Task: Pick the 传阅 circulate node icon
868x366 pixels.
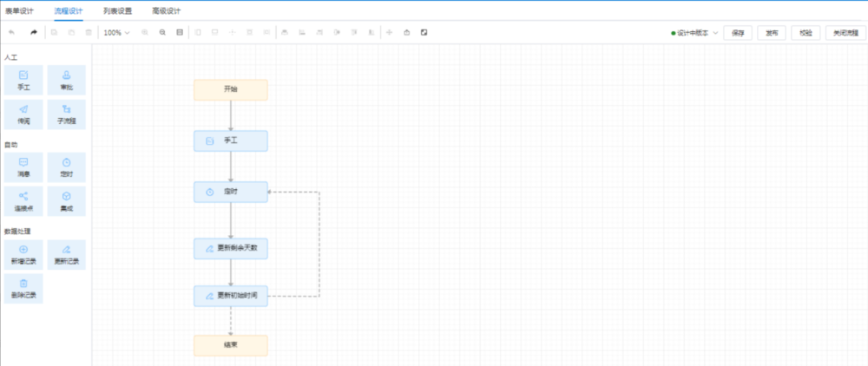Action: [23, 109]
